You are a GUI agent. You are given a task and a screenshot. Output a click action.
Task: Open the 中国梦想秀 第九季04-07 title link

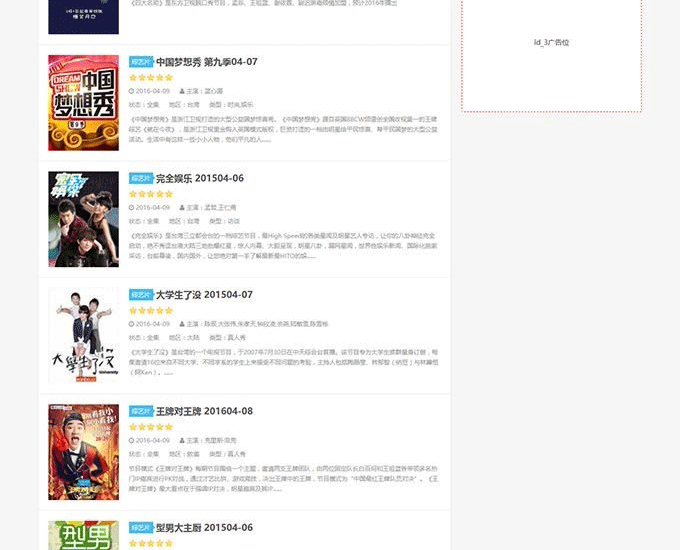tap(206, 62)
